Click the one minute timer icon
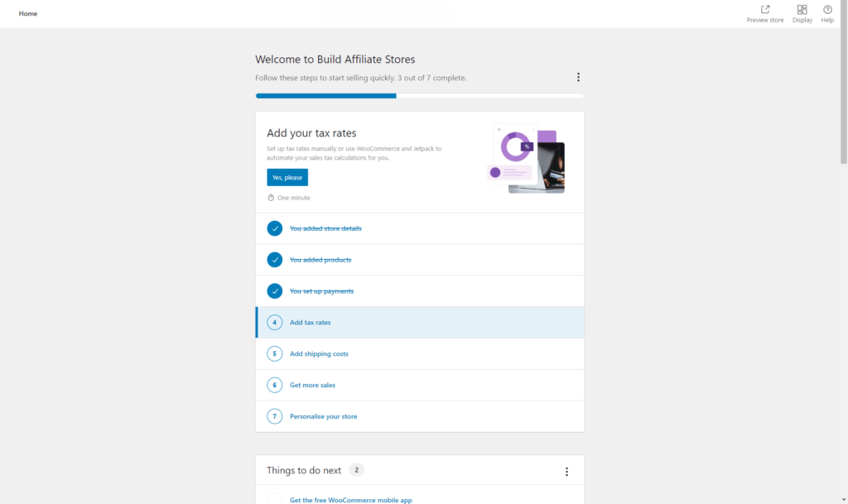The height and width of the screenshot is (504, 848). (x=271, y=197)
